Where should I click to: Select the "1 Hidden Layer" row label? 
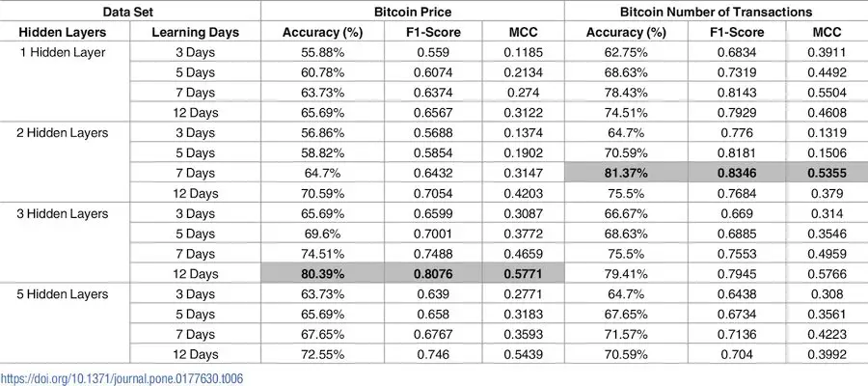[x=65, y=51]
